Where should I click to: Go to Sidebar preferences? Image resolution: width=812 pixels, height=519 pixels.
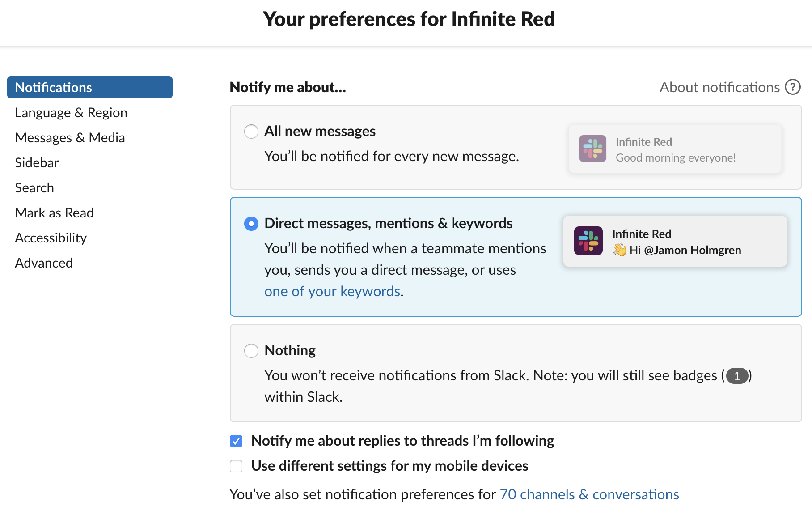pos(37,163)
